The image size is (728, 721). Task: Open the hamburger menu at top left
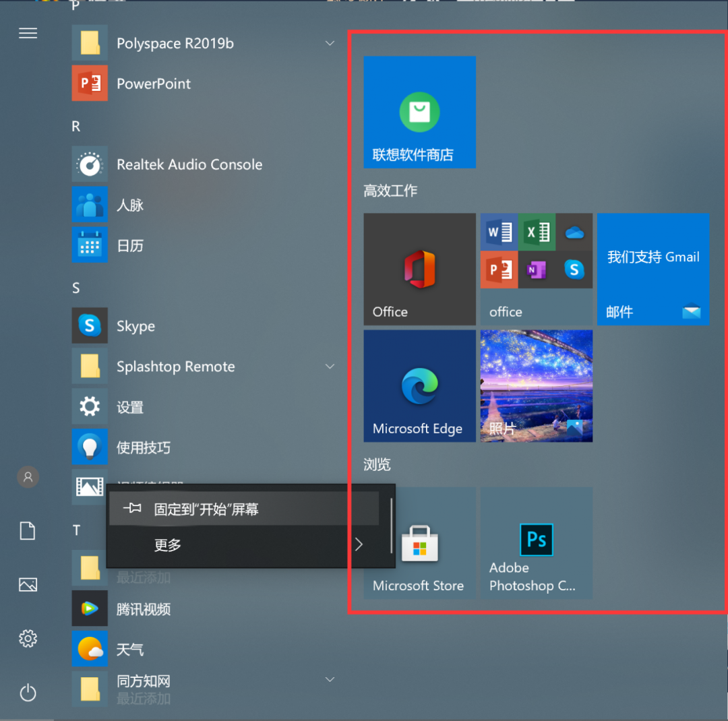(28, 34)
